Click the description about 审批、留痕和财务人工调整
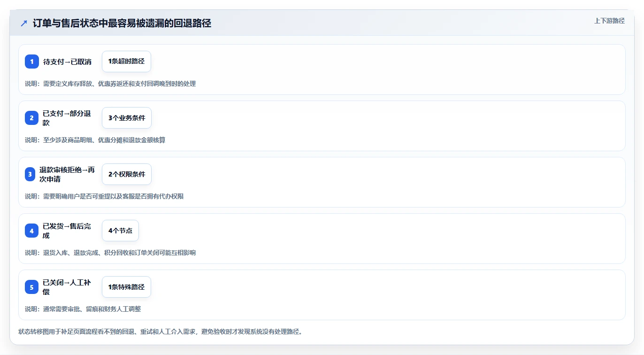Viewport: 644px width, 355px height. (83, 309)
